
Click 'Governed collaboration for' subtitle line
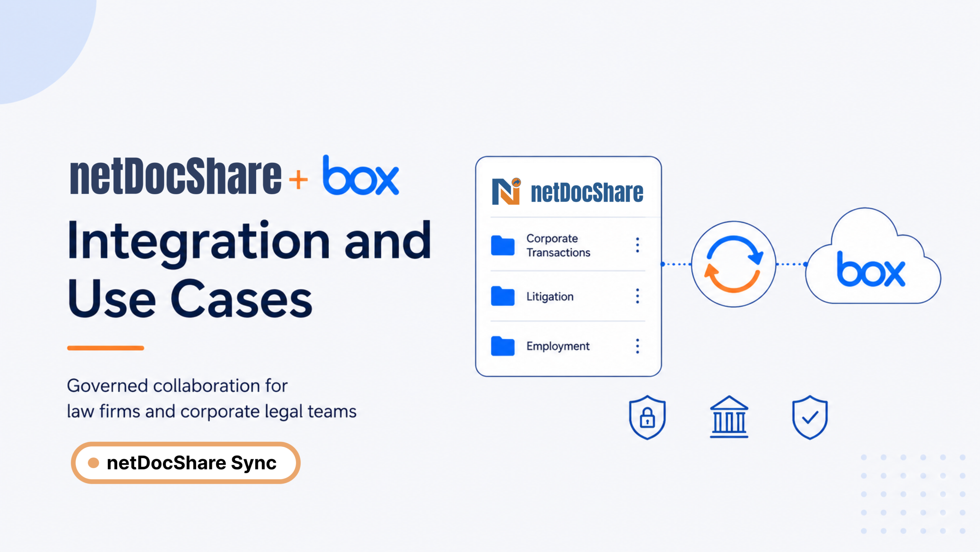(177, 386)
